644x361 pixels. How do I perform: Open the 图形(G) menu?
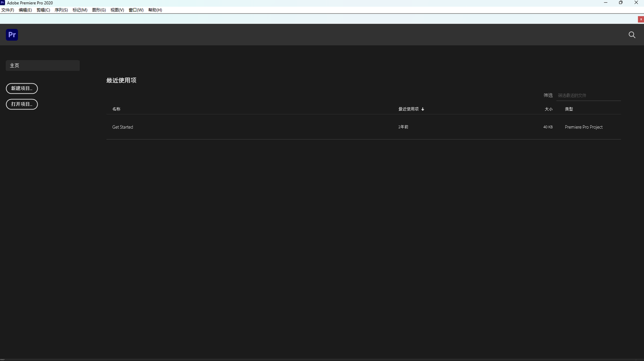pos(99,10)
